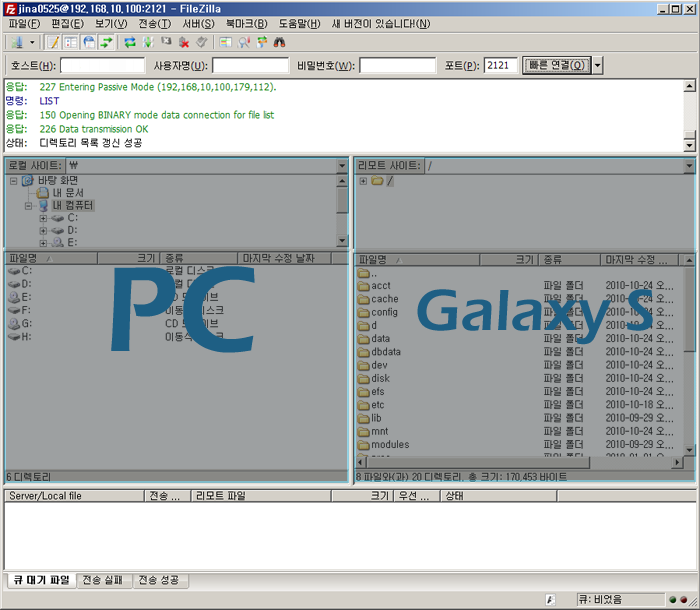Viewport: 700px width, 610px height.
Task: Open the Site Manager icon
Action: (x=17, y=42)
